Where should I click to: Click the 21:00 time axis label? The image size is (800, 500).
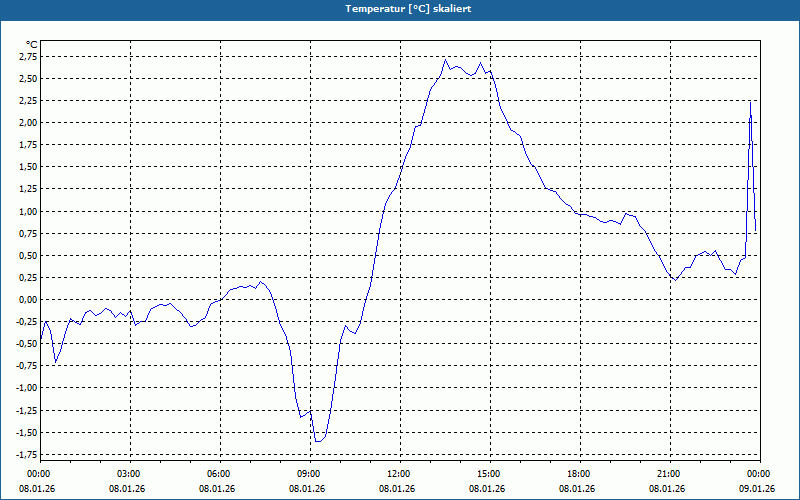coord(670,474)
